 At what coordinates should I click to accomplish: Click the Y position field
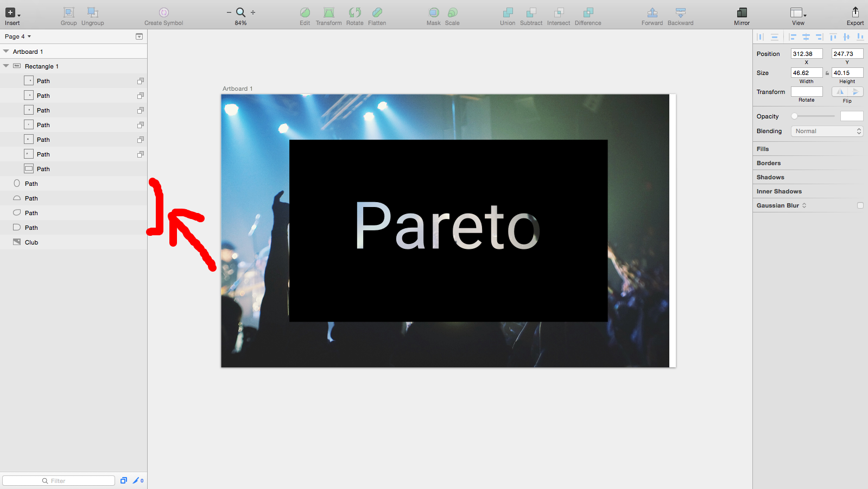pos(847,54)
